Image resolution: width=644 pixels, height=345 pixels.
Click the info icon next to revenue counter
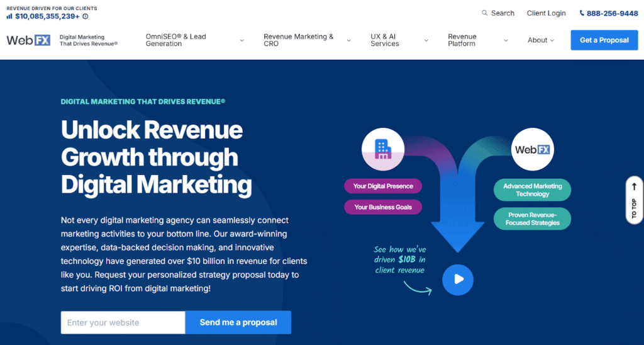click(86, 16)
